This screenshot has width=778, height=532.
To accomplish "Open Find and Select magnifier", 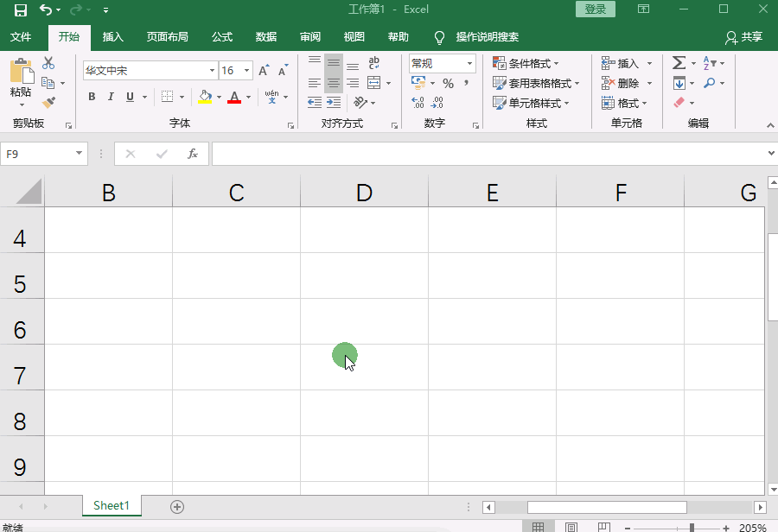I will coord(710,83).
